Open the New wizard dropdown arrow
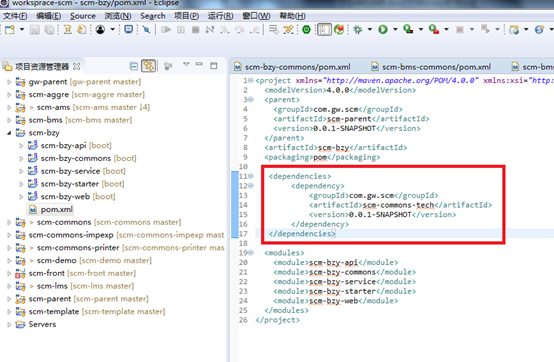Image resolution: width=554 pixels, height=362 pixels. click(x=22, y=29)
